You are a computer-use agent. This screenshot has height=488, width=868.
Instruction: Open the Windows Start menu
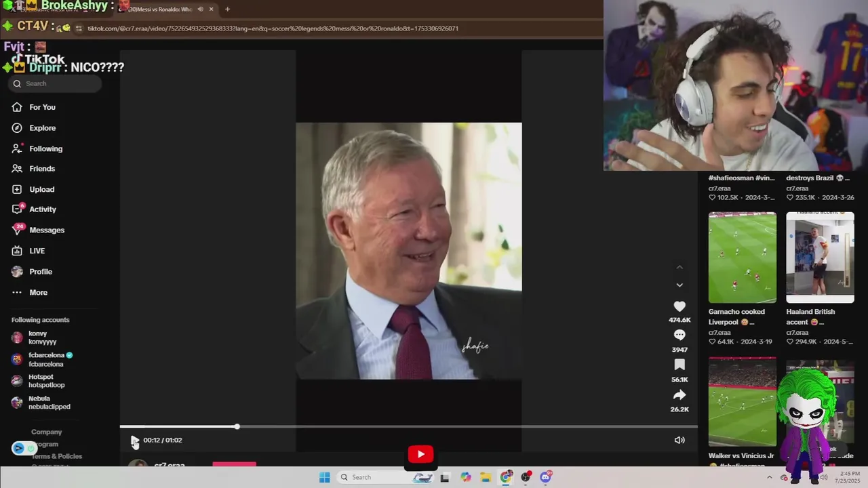pyautogui.click(x=325, y=477)
